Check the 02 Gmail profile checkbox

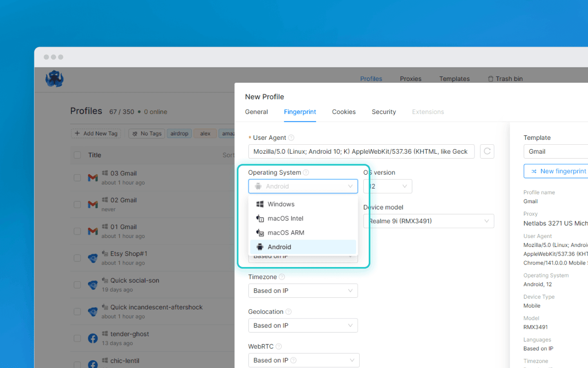(x=77, y=204)
